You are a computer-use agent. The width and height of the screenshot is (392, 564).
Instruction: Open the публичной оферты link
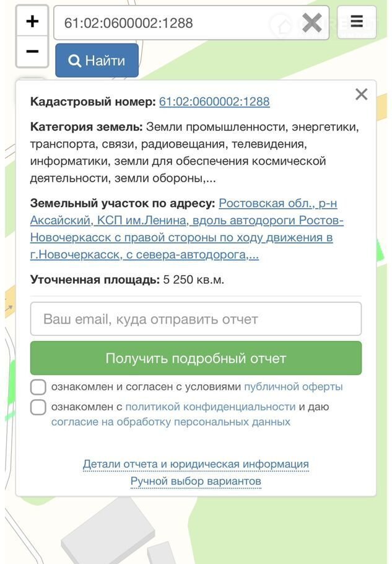pyautogui.click(x=293, y=387)
